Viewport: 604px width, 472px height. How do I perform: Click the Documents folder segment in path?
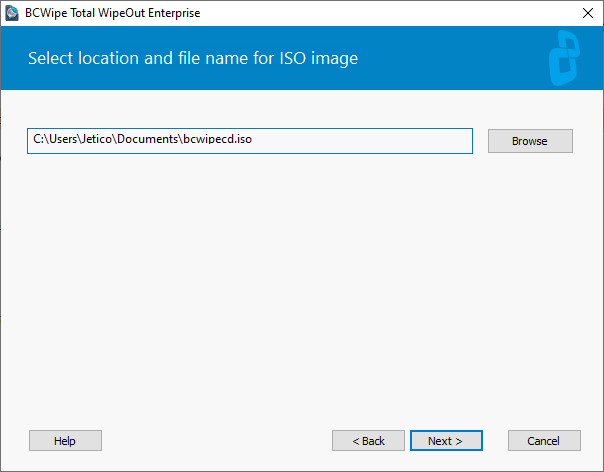point(148,139)
